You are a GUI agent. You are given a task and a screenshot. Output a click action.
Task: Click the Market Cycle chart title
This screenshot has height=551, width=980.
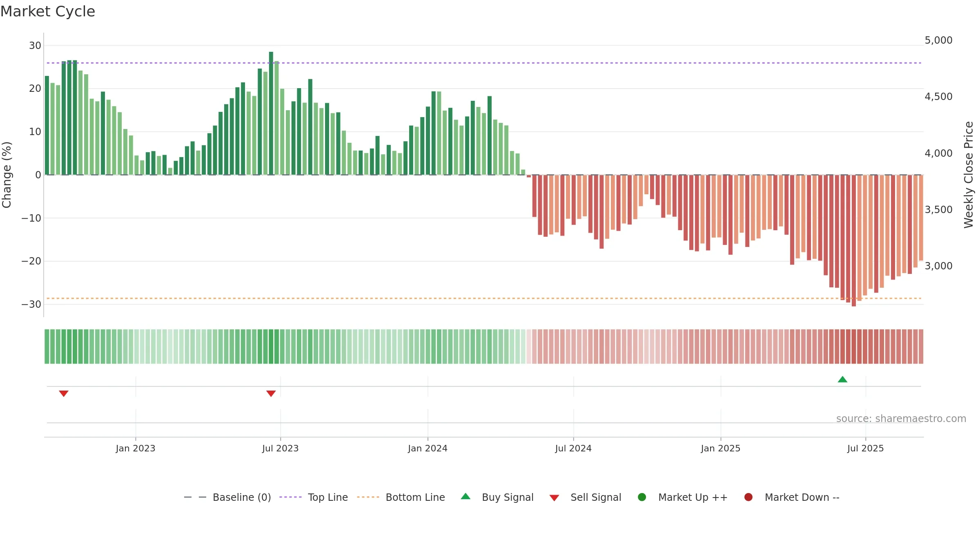(x=48, y=11)
